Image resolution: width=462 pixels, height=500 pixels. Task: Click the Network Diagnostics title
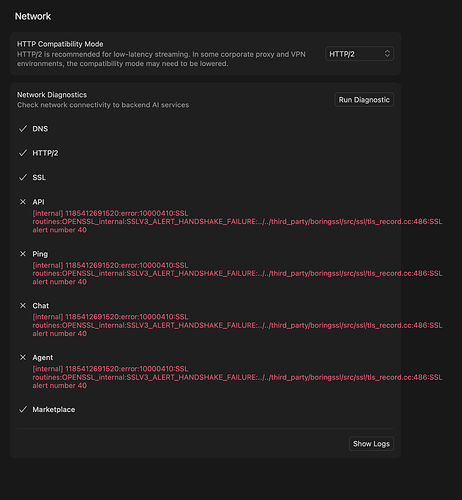(52, 95)
